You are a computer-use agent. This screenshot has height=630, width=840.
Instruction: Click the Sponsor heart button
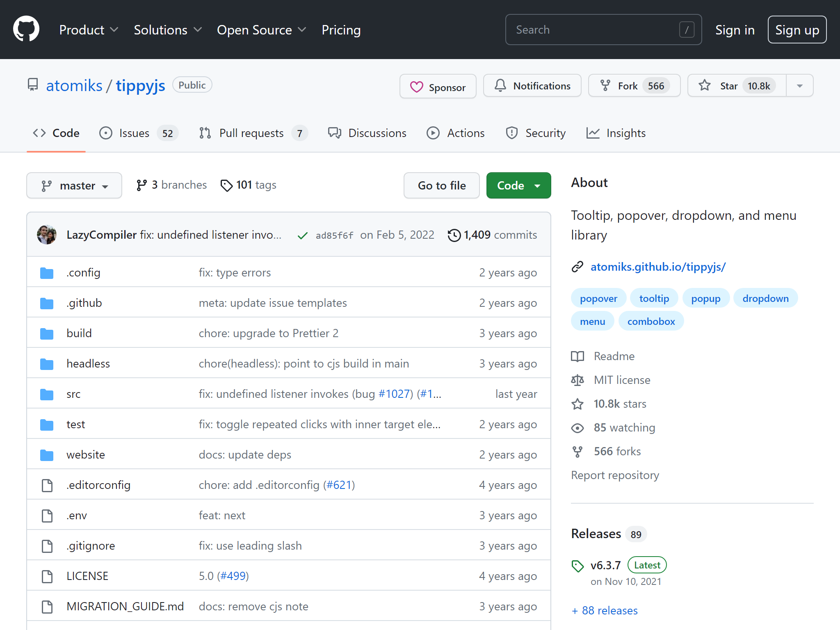click(x=438, y=86)
